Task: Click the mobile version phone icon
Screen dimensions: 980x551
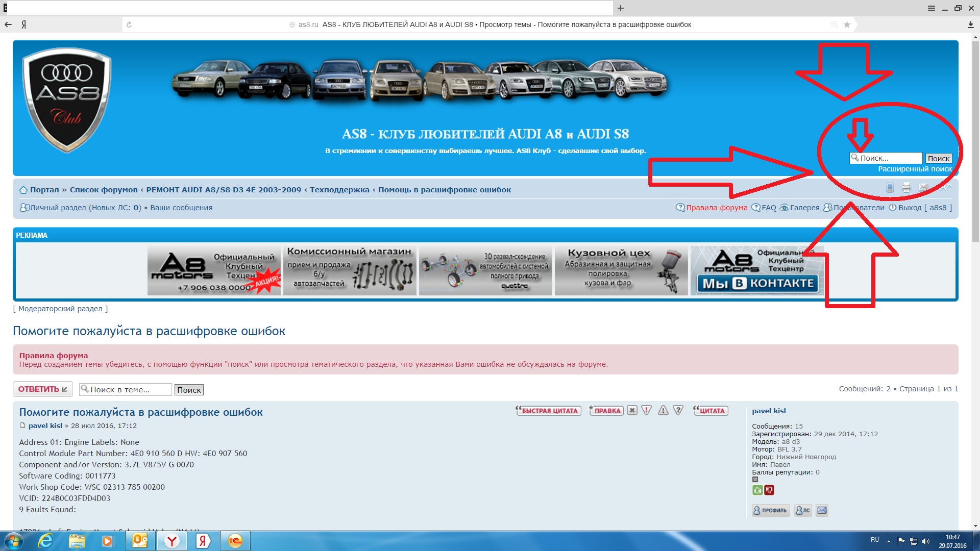Action: tap(890, 188)
